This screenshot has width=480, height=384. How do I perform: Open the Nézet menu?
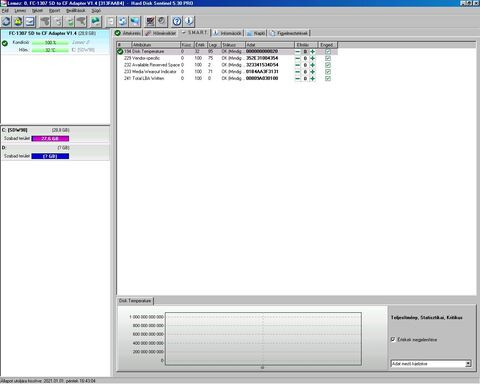[37, 10]
